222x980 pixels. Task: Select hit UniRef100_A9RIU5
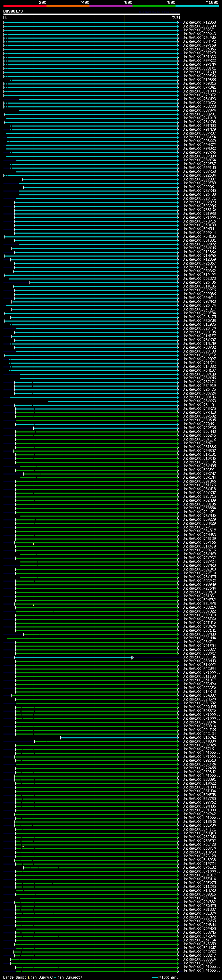click(x=199, y=168)
